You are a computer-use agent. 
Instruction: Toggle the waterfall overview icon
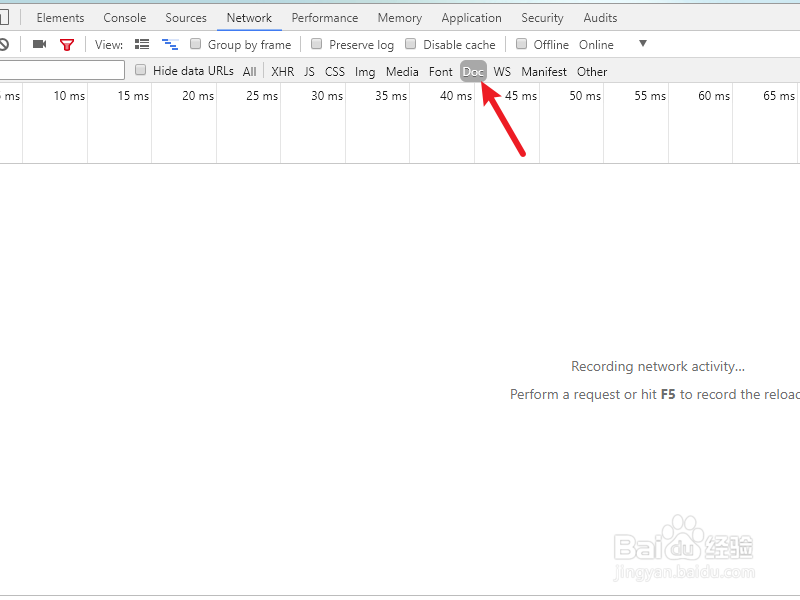(x=170, y=44)
